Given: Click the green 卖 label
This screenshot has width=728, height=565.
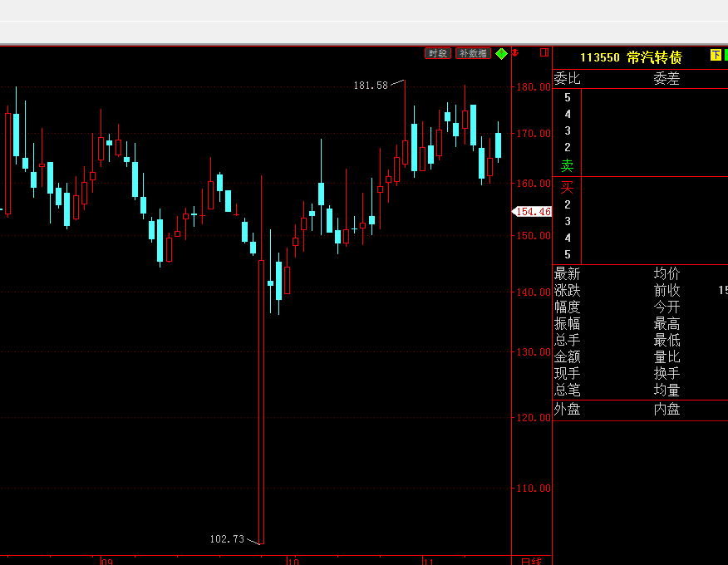Looking at the screenshot, I should point(568,165).
